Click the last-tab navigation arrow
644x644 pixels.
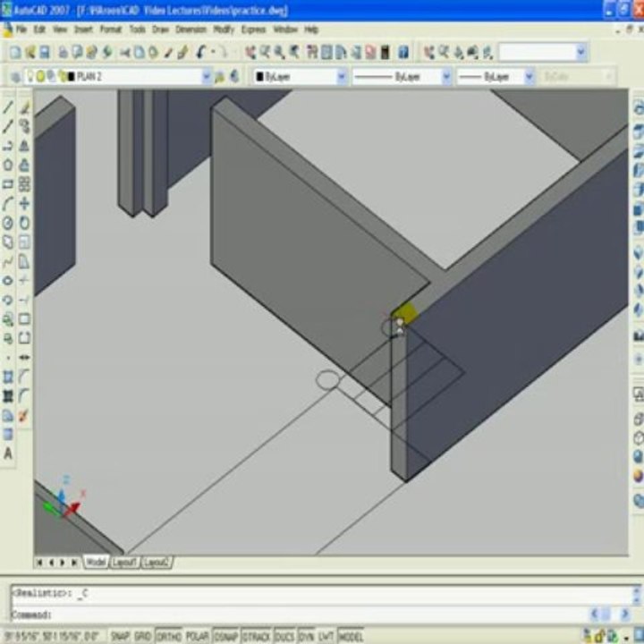tap(75, 563)
